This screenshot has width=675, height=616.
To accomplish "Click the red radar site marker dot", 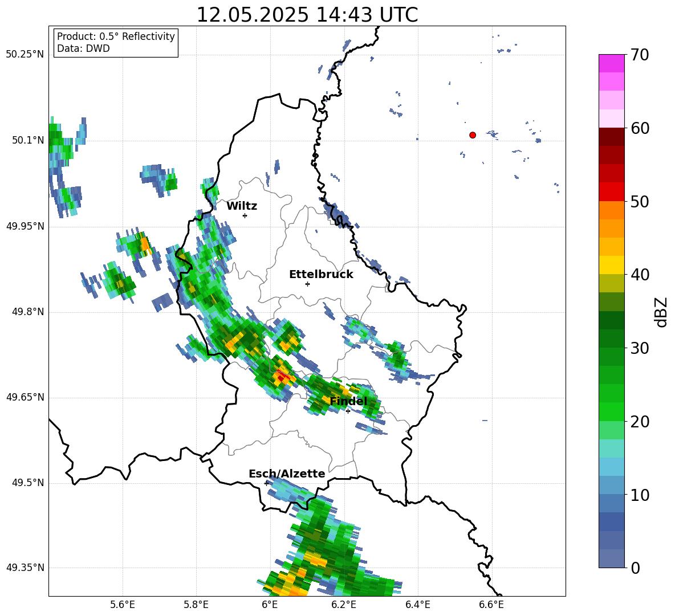I will [x=473, y=135].
